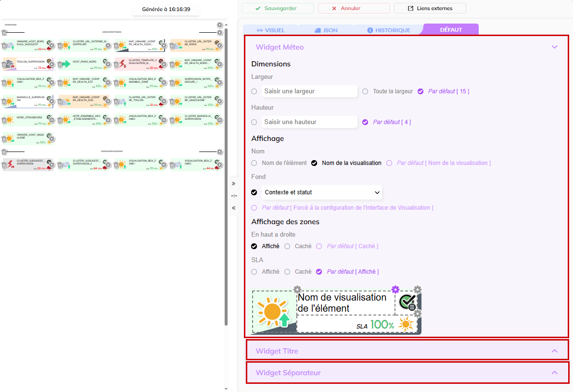Select 'Toute la largeur' radio option

[365, 91]
